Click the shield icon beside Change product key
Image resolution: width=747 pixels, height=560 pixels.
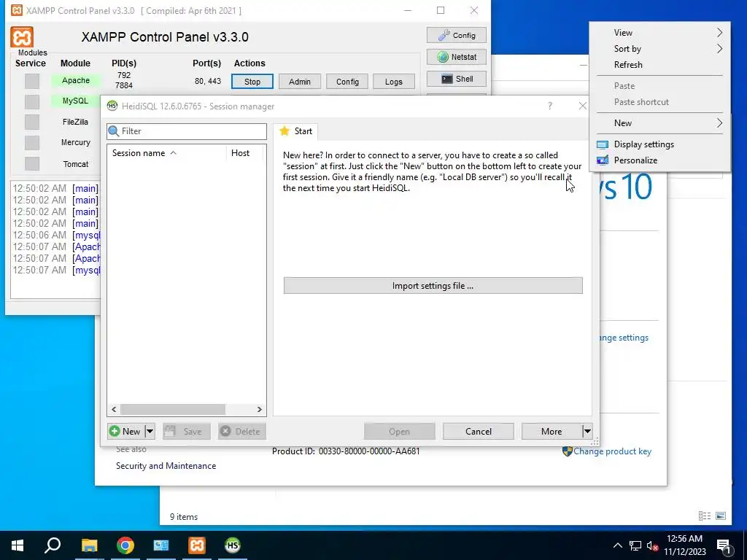[x=567, y=451]
